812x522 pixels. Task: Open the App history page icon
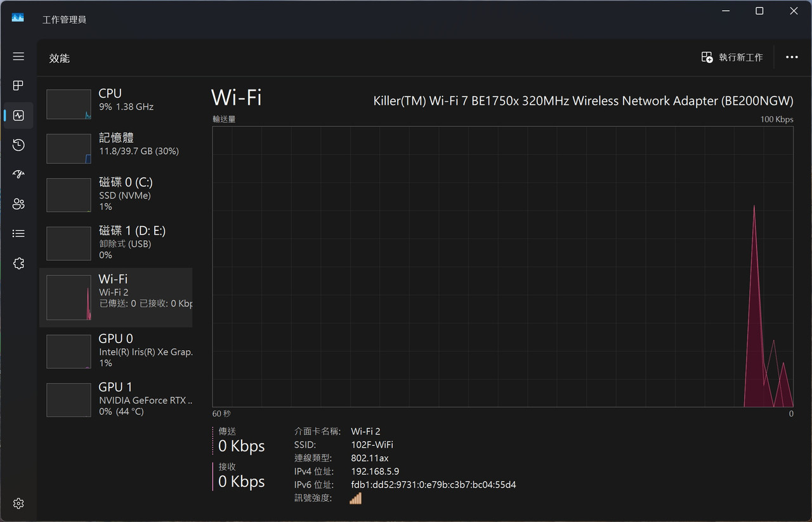coord(18,145)
